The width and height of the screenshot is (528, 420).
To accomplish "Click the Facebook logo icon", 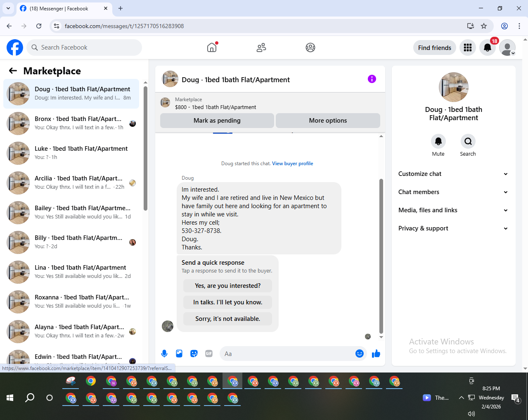I will pyautogui.click(x=15, y=47).
